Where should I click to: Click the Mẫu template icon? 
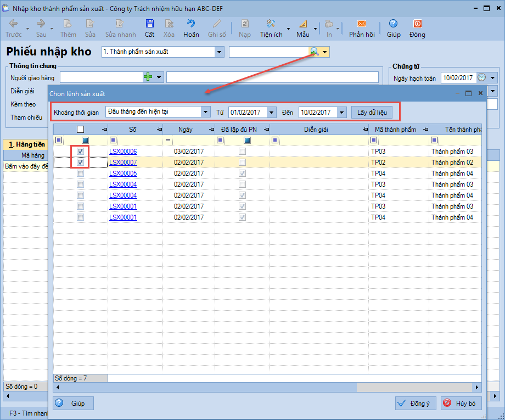(303, 24)
